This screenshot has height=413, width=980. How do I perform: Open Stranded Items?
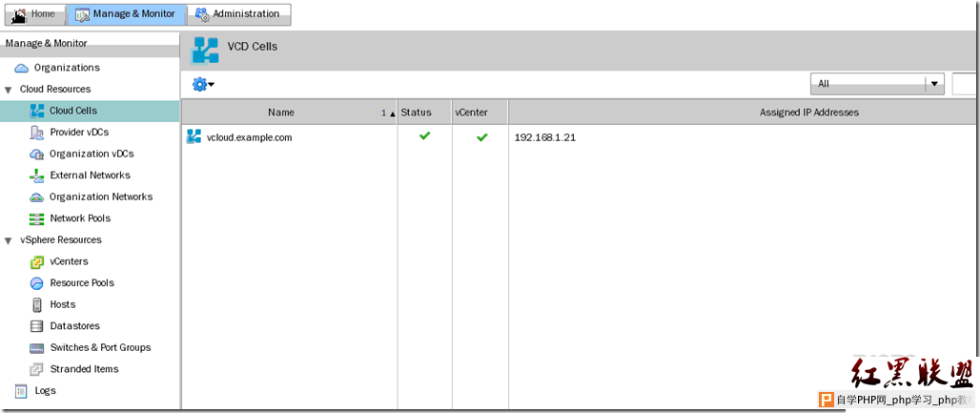[x=85, y=369]
